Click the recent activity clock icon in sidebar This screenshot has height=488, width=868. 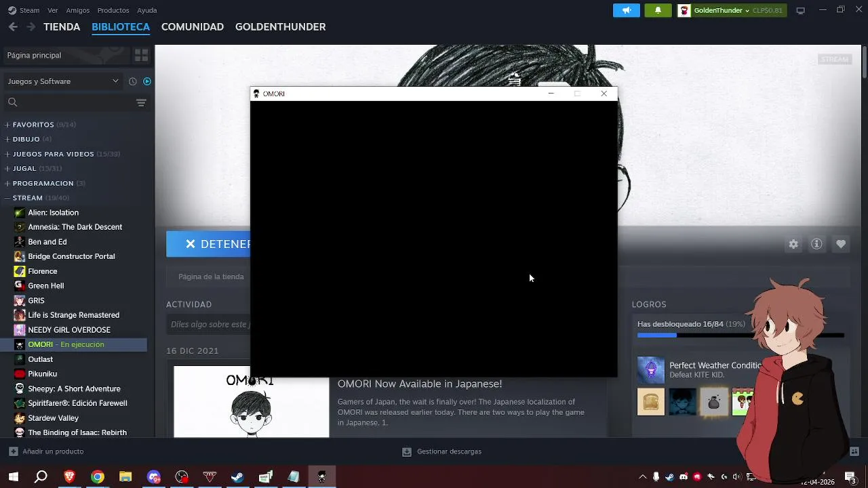(x=132, y=81)
